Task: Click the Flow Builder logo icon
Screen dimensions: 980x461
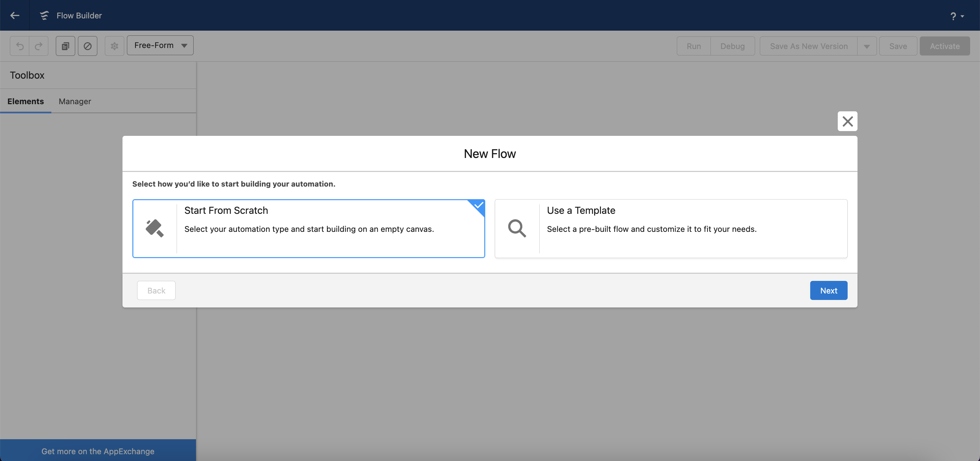Action: tap(44, 15)
